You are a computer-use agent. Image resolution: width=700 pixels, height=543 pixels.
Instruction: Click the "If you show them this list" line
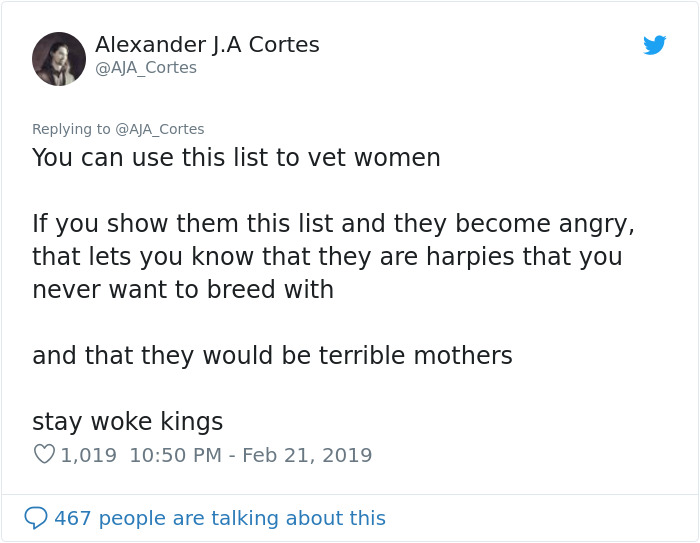pyautogui.click(x=333, y=223)
